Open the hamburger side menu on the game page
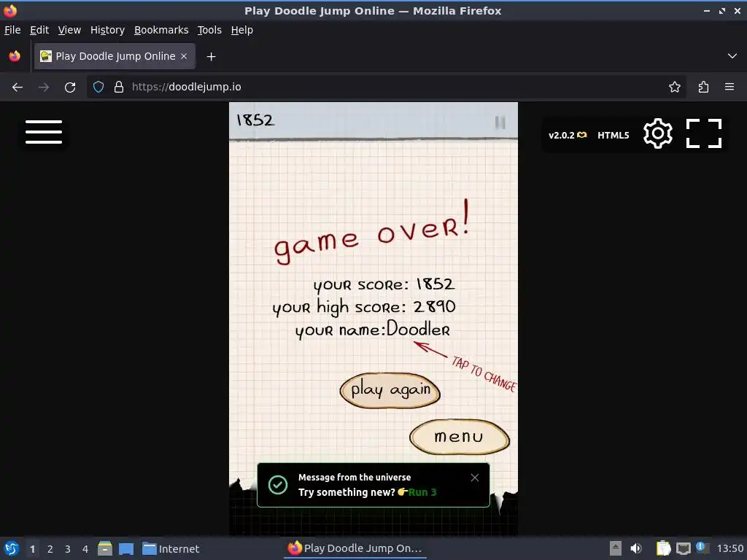The image size is (747, 560). [x=44, y=132]
